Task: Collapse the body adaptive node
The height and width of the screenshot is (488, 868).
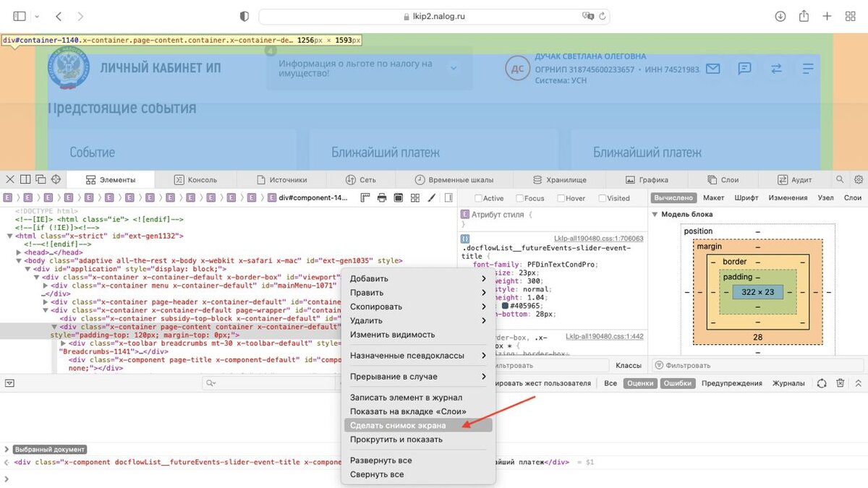Action: coord(19,261)
